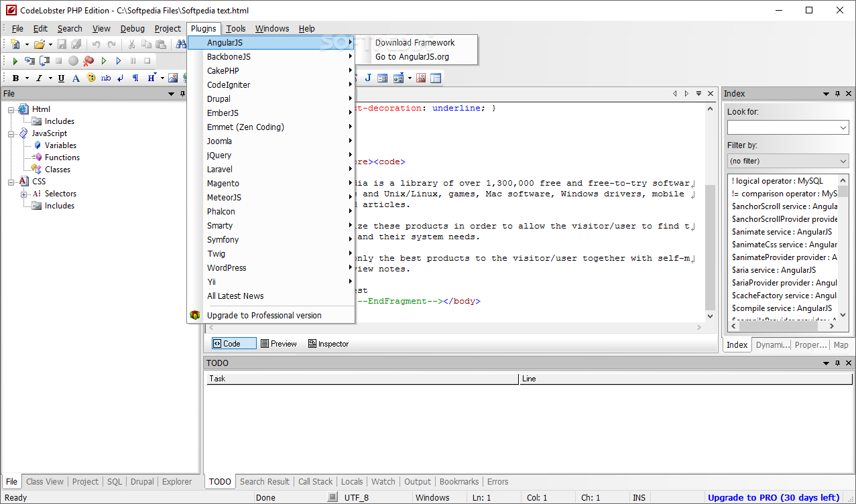This screenshot has width=856, height=504.
Task: Select '$aria service : AngularJS' in Index list
Action: (x=774, y=270)
